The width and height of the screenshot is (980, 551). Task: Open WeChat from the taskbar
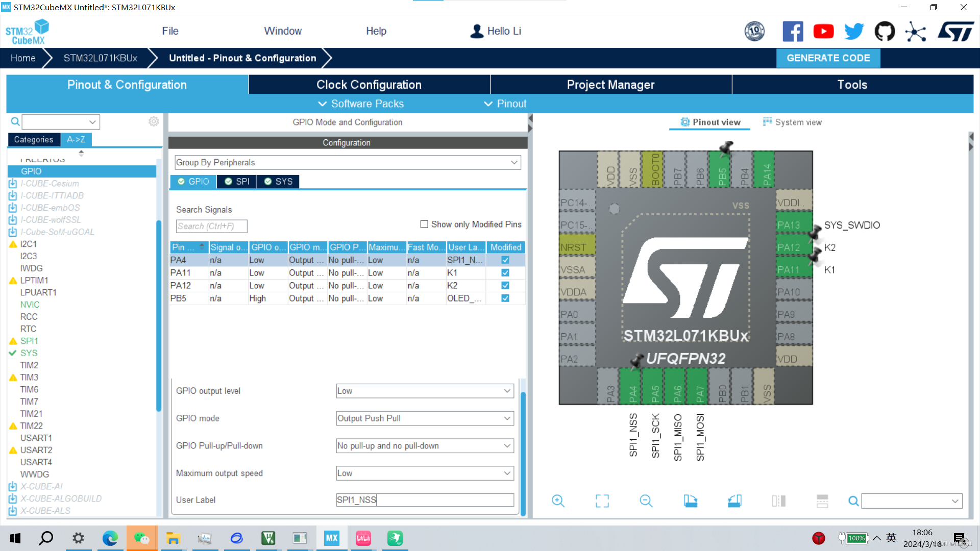(141, 538)
